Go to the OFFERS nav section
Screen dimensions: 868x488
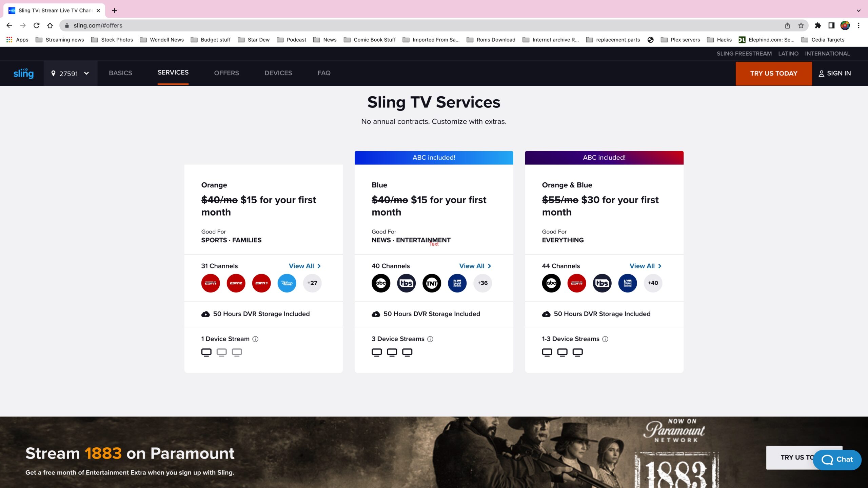coord(226,73)
